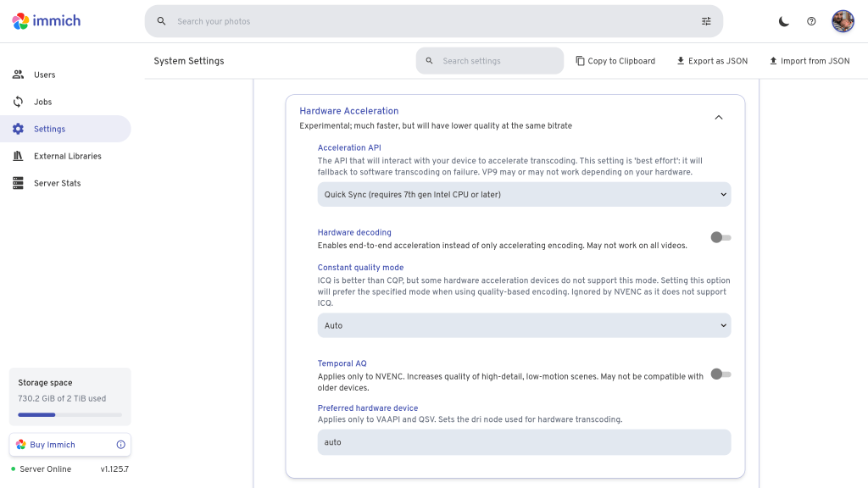
Task: Collapse the Hardware Acceleration section
Action: tap(719, 118)
